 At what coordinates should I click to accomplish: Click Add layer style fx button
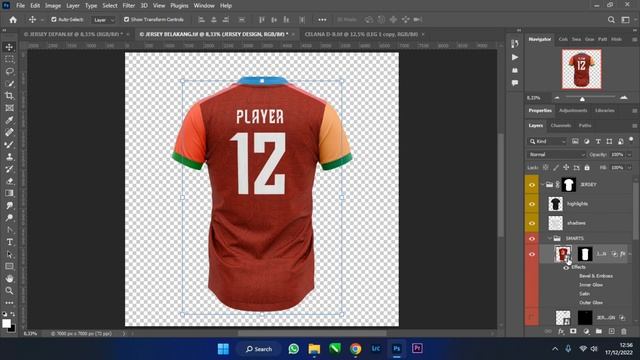click(x=561, y=331)
